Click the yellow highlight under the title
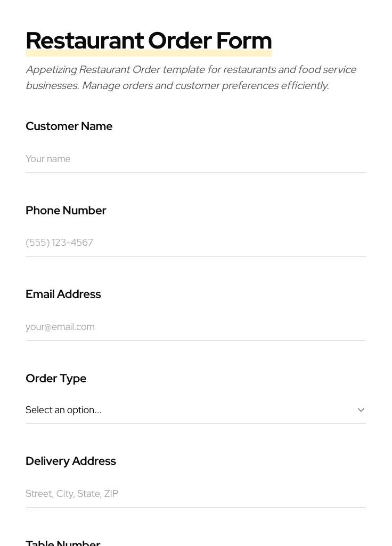This screenshot has height=546, width=392. (x=149, y=53)
